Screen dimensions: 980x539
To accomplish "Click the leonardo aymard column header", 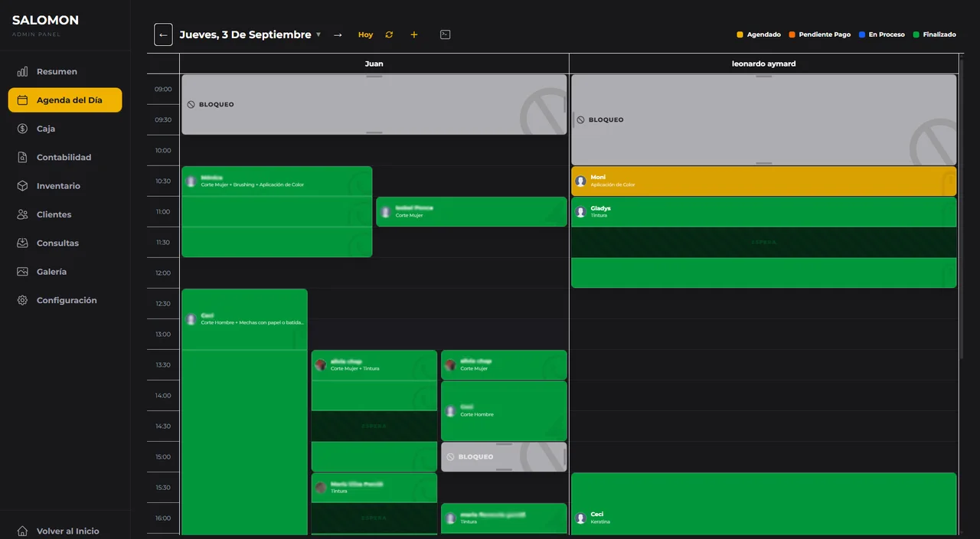I will tap(764, 64).
